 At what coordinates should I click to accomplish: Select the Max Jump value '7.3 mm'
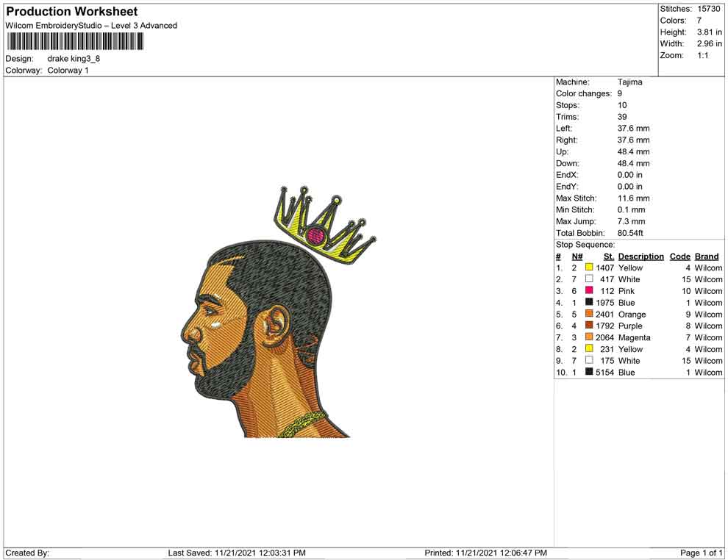click(632, 221)
